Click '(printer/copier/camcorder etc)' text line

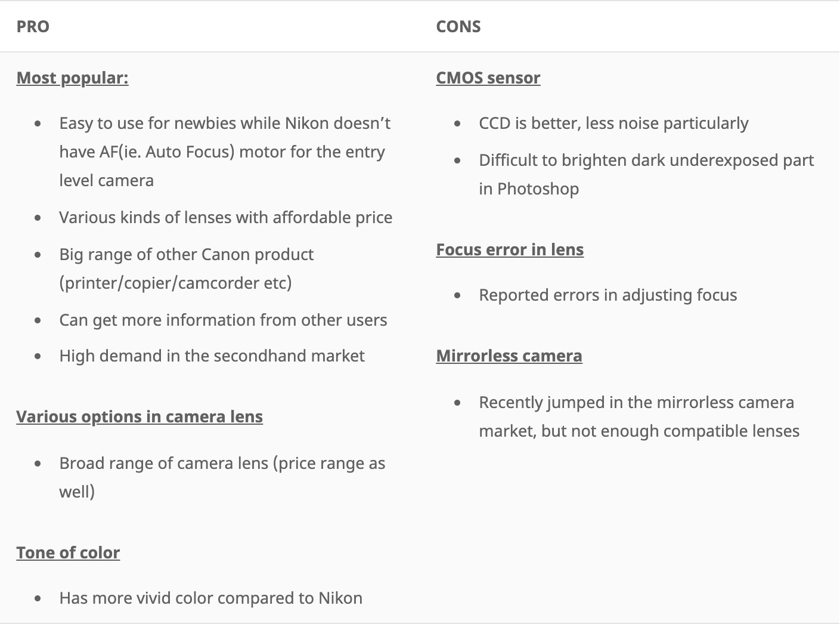tap(175, 283)
